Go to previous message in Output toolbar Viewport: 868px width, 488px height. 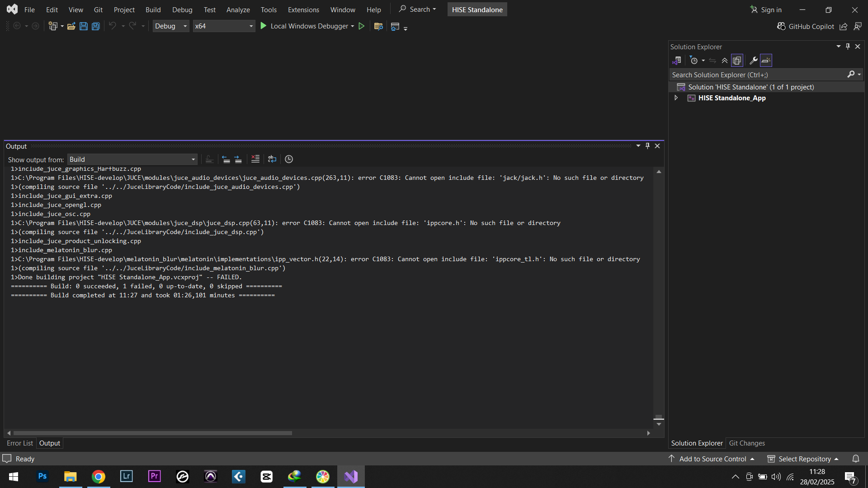coord(226,159)
